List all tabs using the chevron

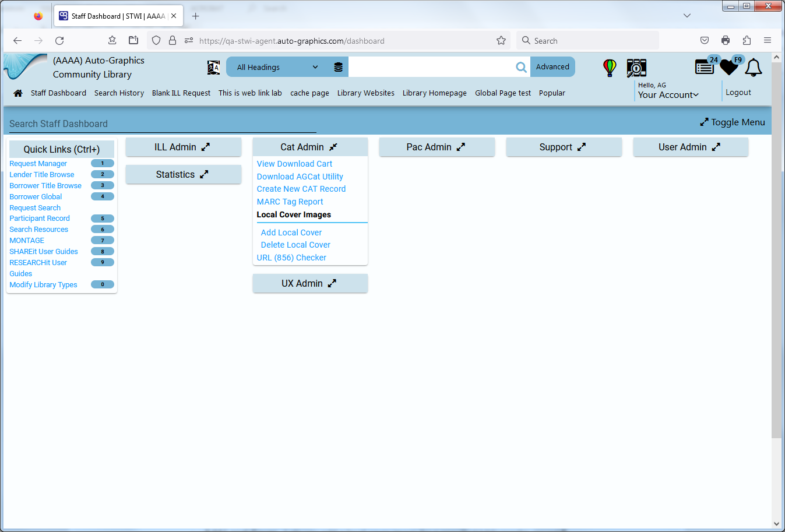[687, 16]
